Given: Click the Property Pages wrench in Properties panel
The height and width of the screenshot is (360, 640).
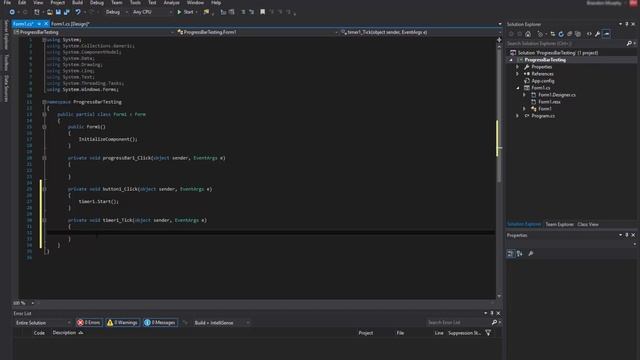Looking at the screenshot, I should tap(531, 253).
